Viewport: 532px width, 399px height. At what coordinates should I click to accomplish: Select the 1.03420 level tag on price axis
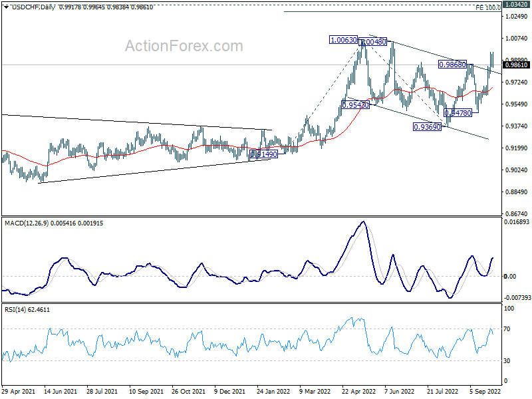[516, 4]
